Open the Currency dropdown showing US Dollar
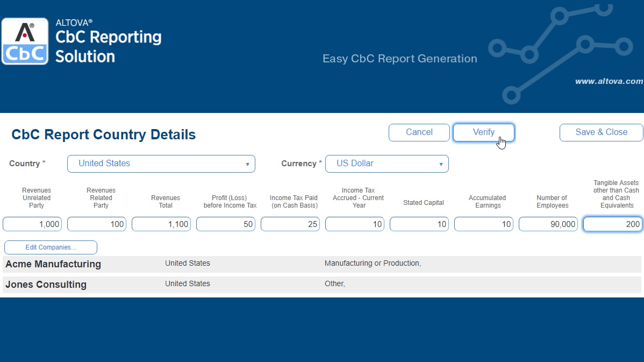Image resolution: width=644 pixels, height=362 pixels. (387, 164)
